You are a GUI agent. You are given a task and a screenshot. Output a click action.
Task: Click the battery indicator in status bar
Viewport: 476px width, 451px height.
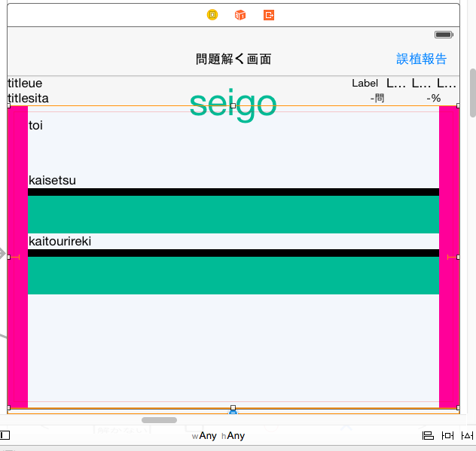444,35
